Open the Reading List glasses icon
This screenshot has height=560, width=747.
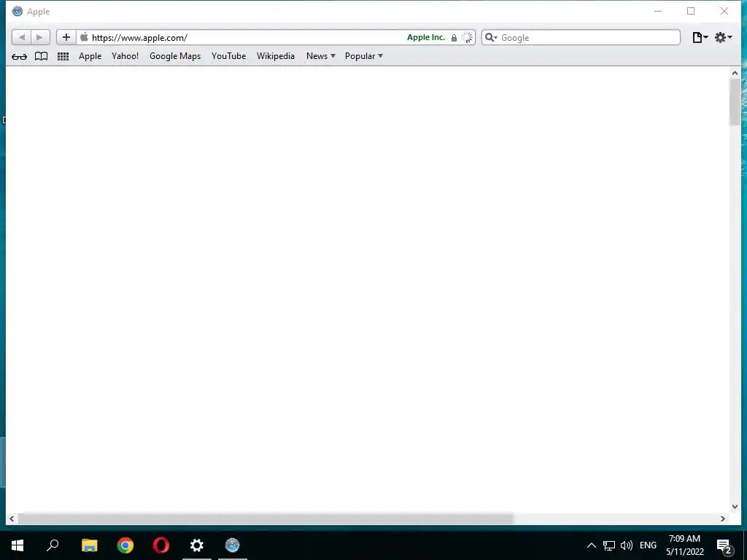pyautogui.click(x=19, y=56)
